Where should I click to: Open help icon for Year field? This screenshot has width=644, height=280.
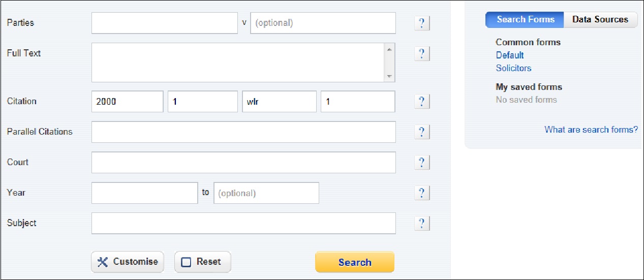[422, 193]
